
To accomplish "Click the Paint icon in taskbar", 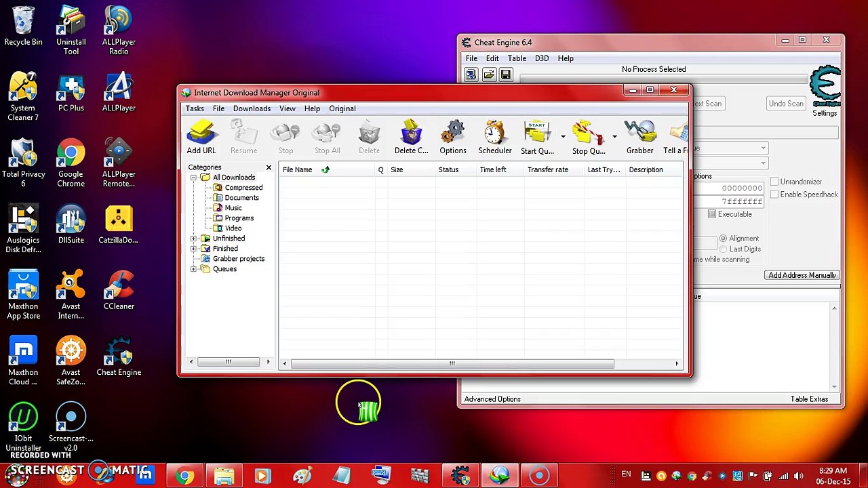I will pyautogui.click(x=302, y=476).
